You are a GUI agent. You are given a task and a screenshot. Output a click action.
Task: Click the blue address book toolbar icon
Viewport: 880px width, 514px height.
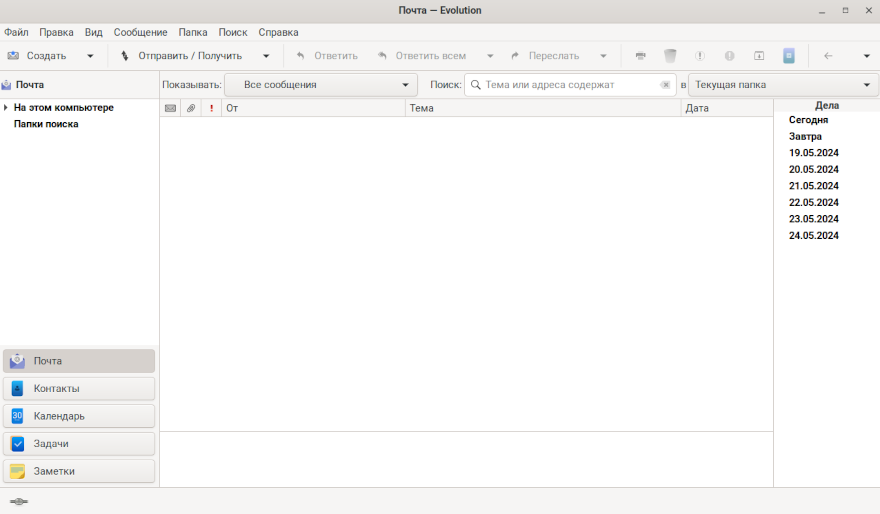(789, 56)
